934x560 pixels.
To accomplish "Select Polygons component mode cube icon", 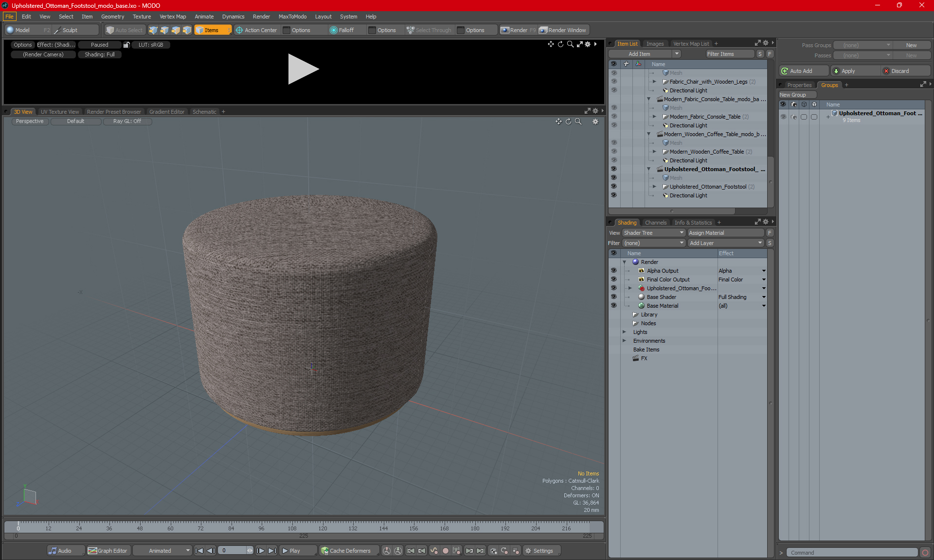I will pos(176,30).
